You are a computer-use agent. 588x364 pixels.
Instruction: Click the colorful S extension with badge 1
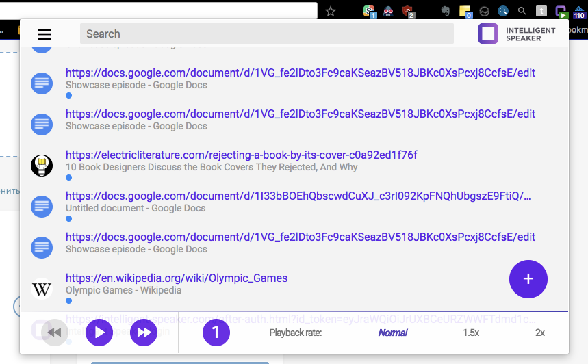pos(370,12)
